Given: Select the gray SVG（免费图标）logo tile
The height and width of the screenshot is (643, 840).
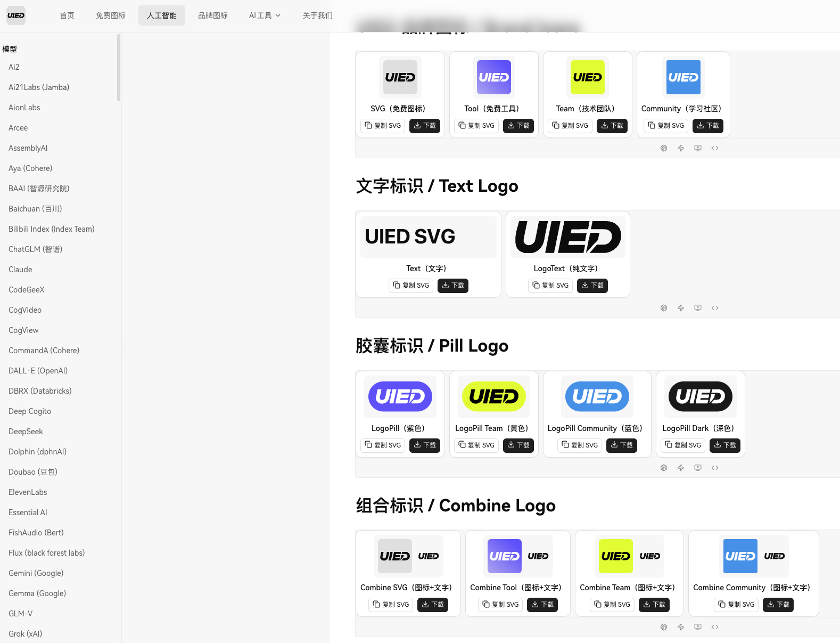Looking at the screenshot, I should [x=400, y=77].
